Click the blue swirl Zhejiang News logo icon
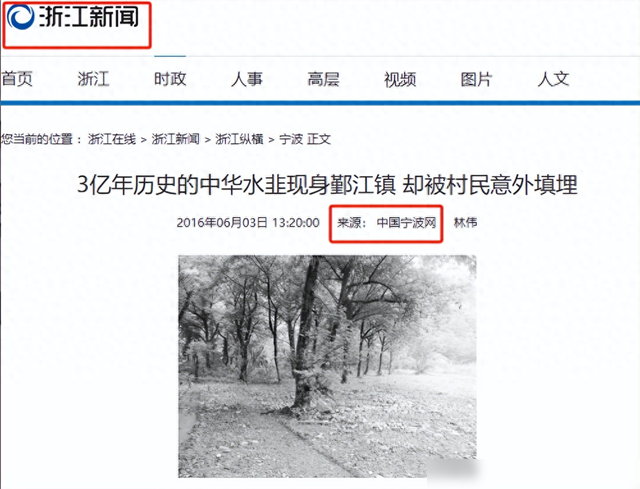Screen dimensions: 640x489 (x=20, y=18)
